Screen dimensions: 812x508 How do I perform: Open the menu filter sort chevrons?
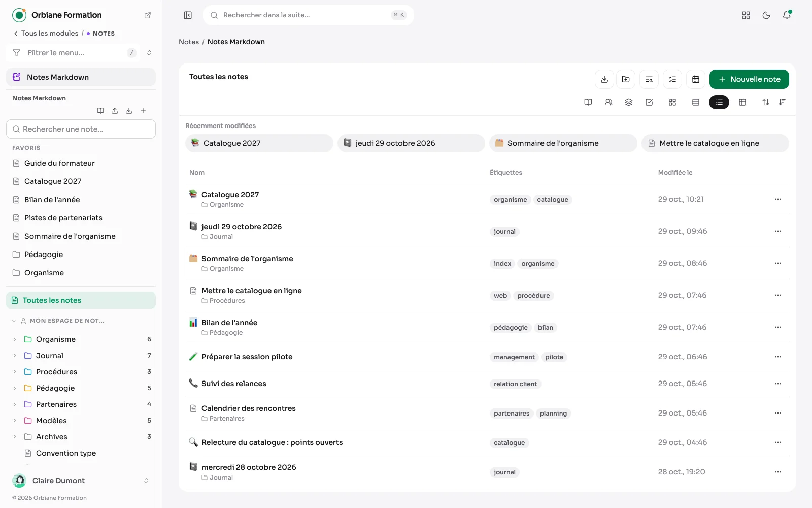149,53
